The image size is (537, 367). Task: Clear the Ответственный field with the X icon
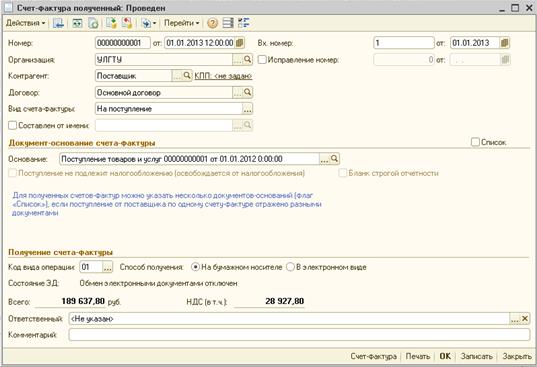(x=525, y=319)
